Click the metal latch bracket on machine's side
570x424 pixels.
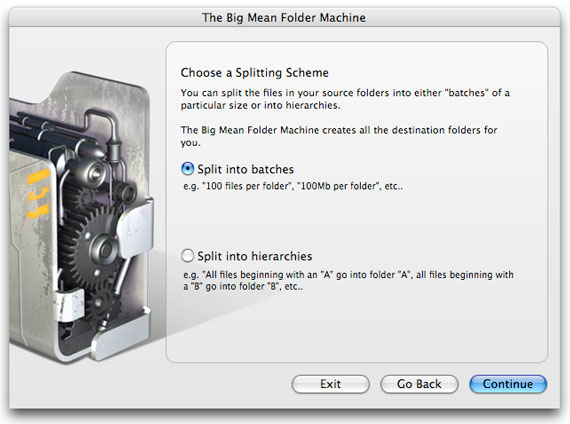coord(135,227)
